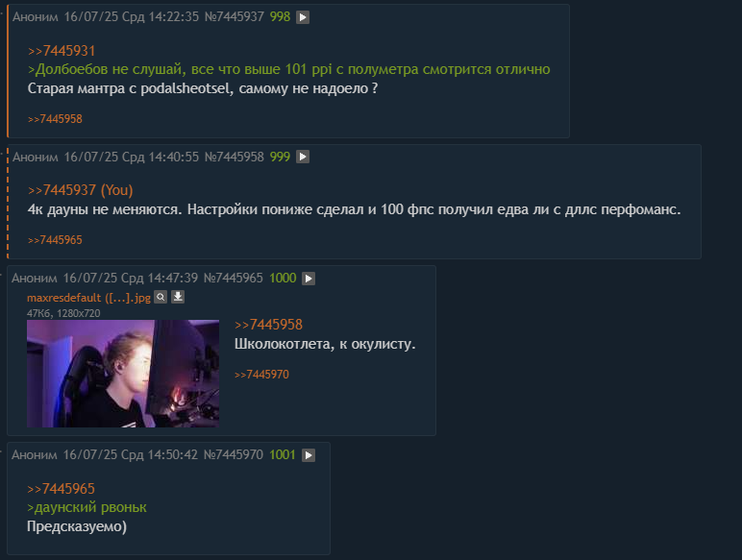
Task: Follow reply link >>7445970 under post 1000
Action: pos(261,375)
